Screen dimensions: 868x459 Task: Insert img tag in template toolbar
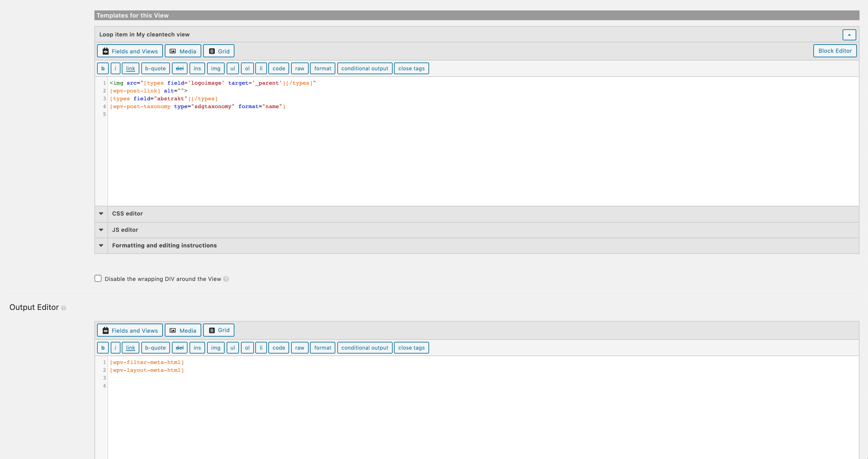click(216, 68)
